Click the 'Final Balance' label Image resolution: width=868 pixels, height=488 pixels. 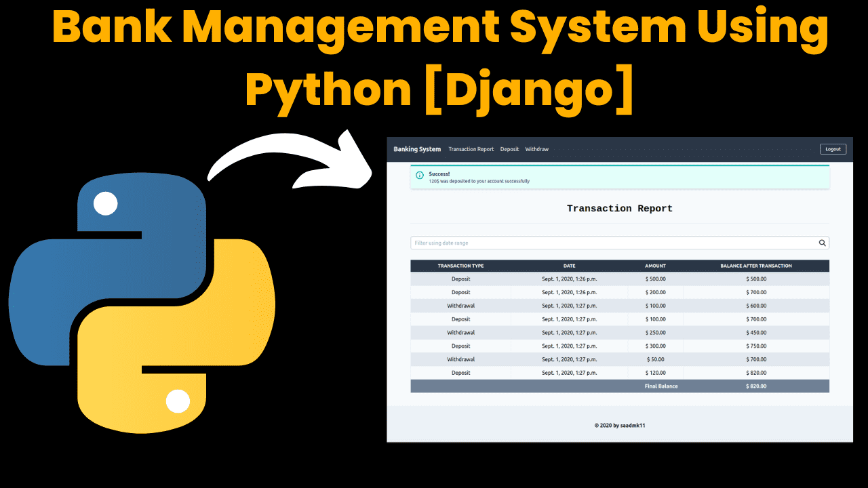coord(661,386)
